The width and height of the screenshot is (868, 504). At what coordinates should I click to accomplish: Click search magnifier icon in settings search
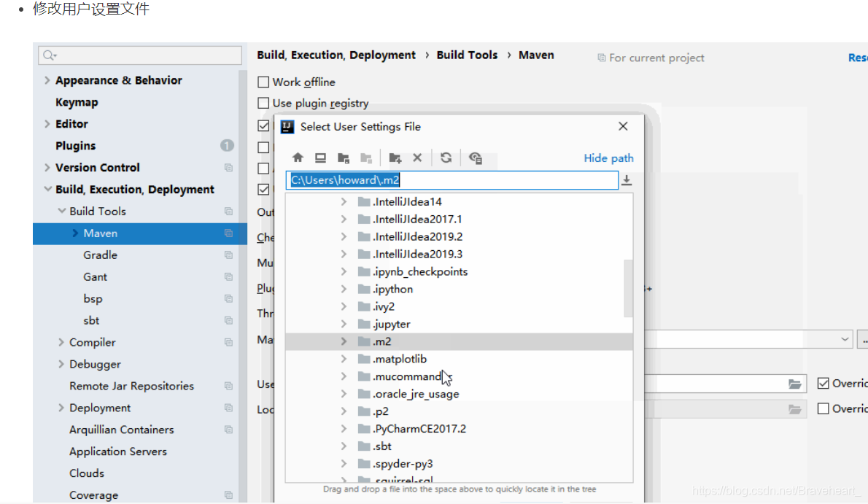coord(50,55)
